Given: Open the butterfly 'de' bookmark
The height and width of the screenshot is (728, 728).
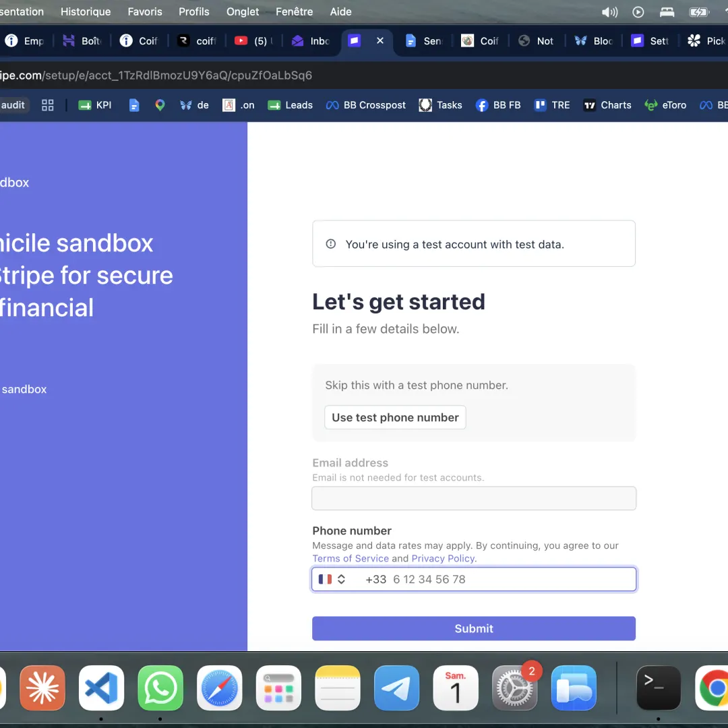Looking at the screenshot, I should point(194,105).
